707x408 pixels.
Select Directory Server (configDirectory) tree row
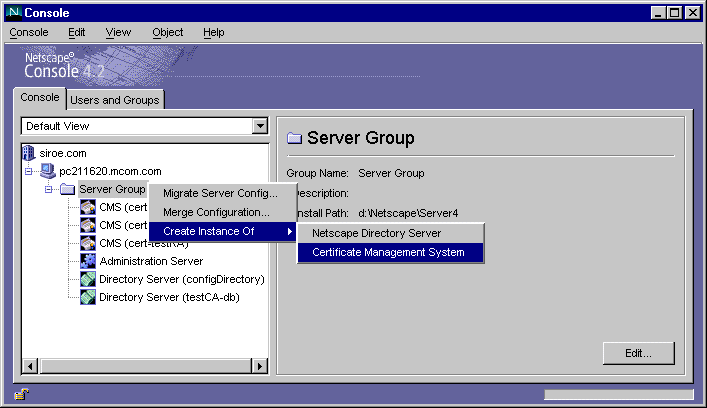pyautogui.click(x=182, y=280)
